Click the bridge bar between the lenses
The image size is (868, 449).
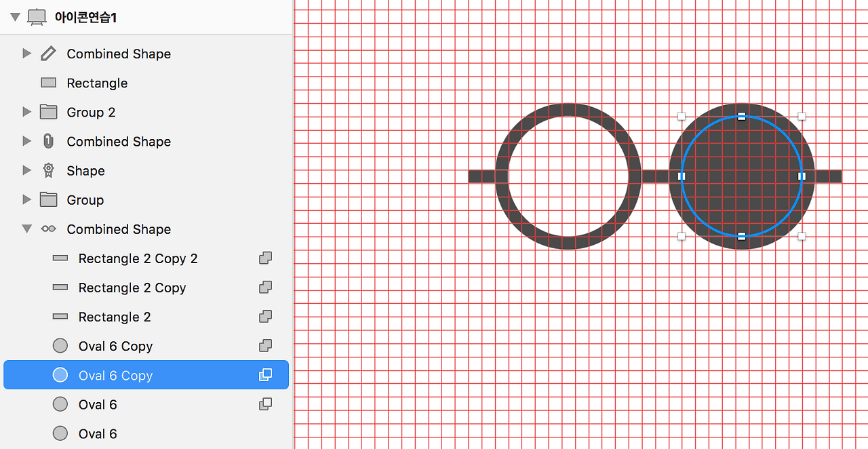pyautogui.click(x=655, y=176)
